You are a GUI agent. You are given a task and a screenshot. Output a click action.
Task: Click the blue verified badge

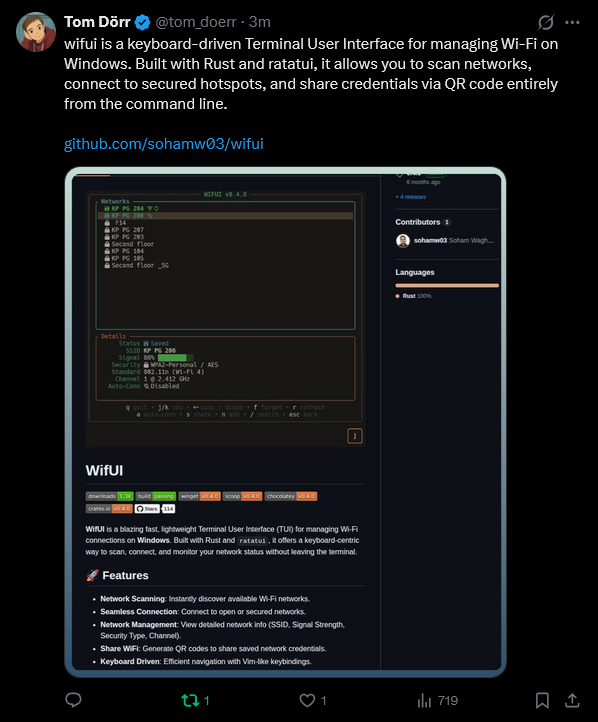pos(143,22)
